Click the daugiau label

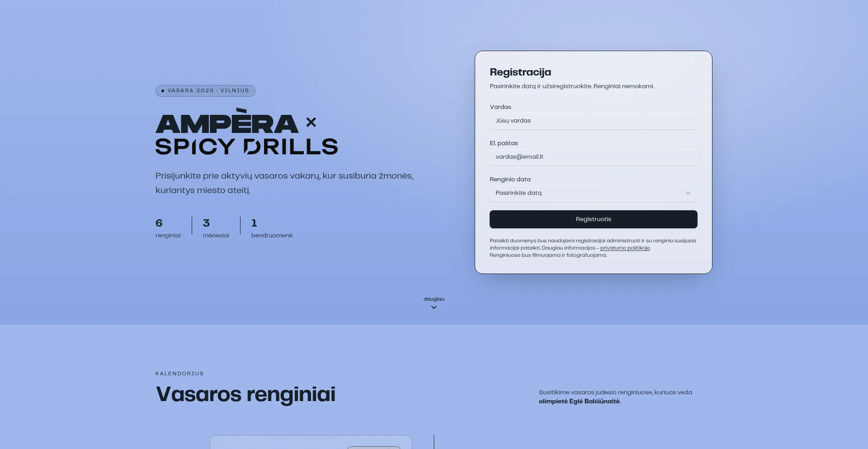click(434, 299)
